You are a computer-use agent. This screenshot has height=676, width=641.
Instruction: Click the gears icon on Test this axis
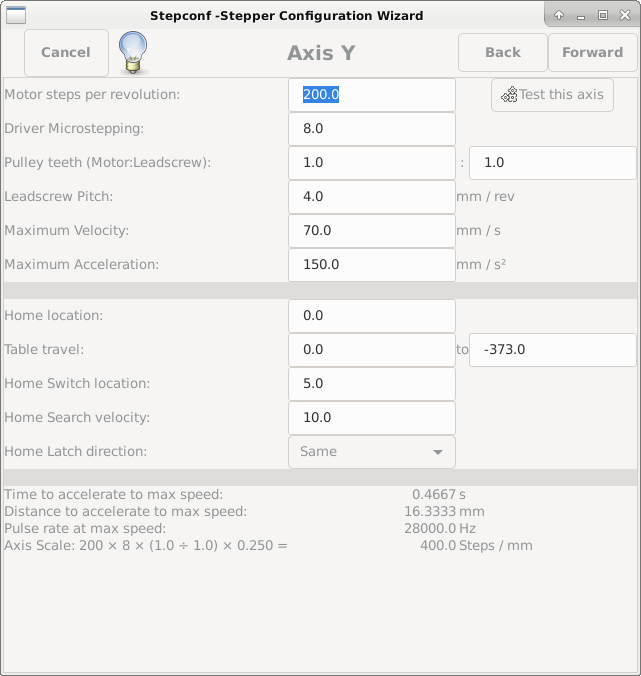point(509,94)
